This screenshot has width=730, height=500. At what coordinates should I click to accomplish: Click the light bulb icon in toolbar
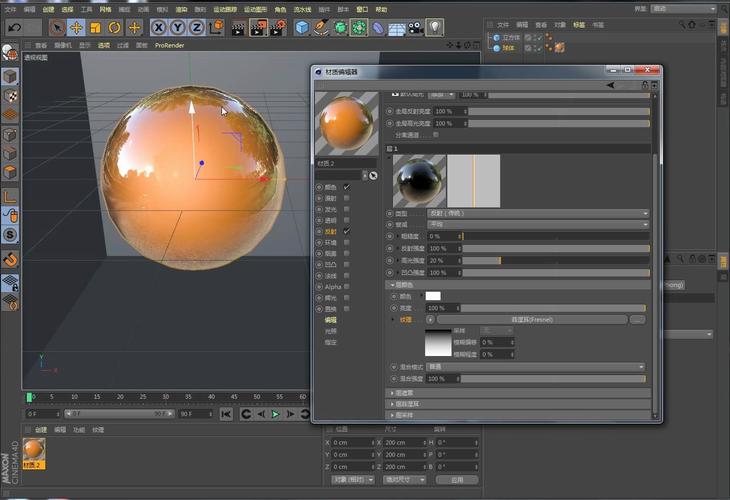coord(434,27)
